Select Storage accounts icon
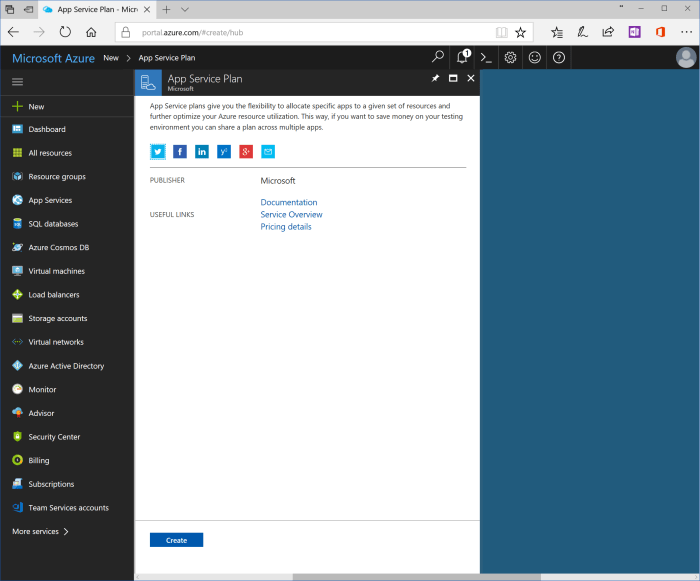 click(17, 318)
